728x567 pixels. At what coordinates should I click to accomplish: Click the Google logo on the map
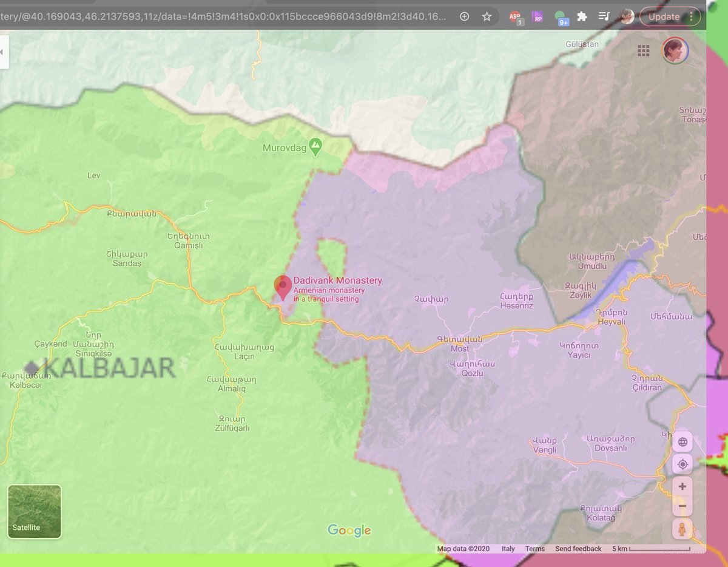click(x=349, y=531)
